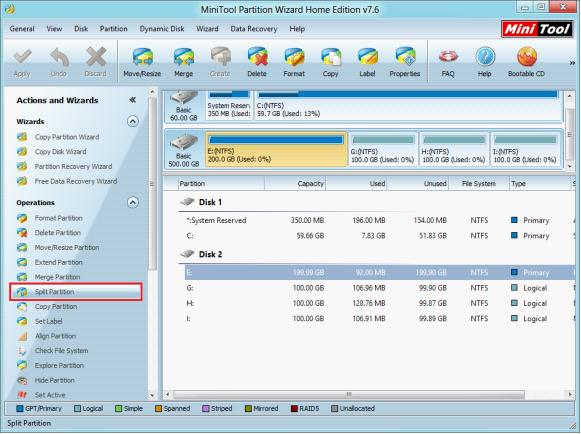Open the Wizard menu
581x434 pixels.
point(207,29)
